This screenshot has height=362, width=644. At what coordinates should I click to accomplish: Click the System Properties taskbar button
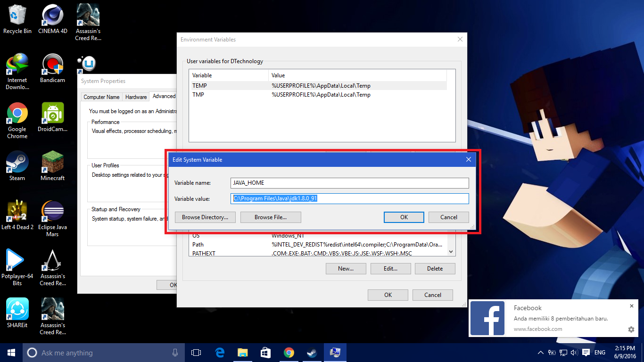[335, 353]
